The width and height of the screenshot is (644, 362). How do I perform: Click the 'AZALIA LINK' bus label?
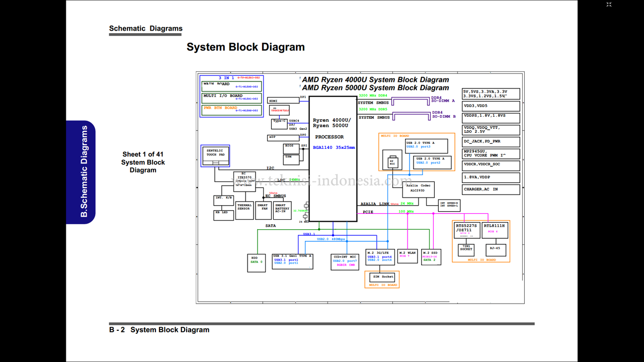tap(376, 204)
